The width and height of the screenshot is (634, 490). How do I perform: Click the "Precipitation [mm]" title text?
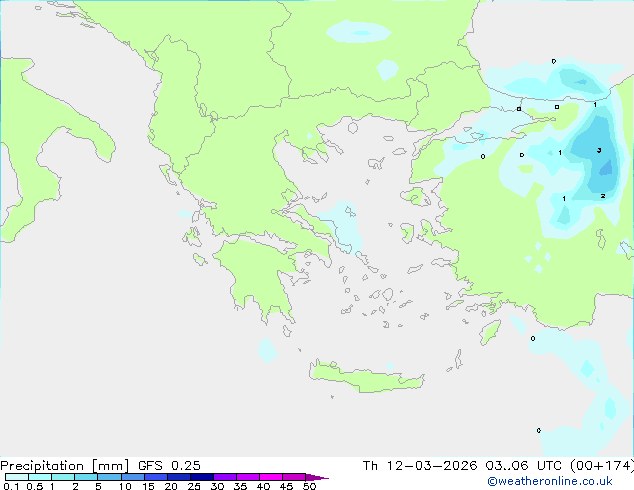65,466
